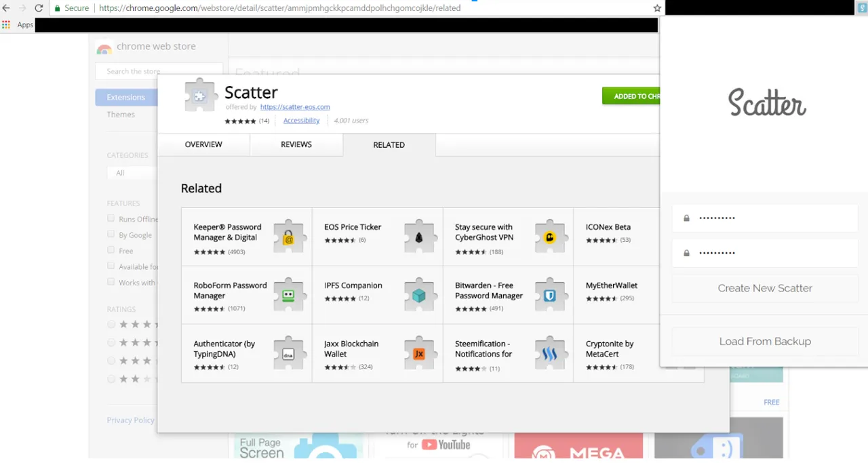Image resolution: width=868 pixels, height=463 pixels.
Task: Open Bitwarden shield icon
Action: pyautogui.click(x=550, y=295)
